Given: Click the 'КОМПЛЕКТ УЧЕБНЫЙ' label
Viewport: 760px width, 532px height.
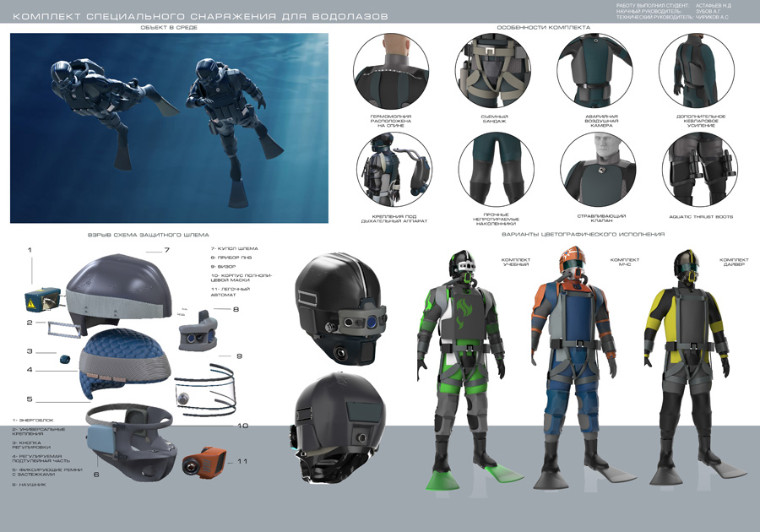Looking at the screenshot, I should point(516,262).
